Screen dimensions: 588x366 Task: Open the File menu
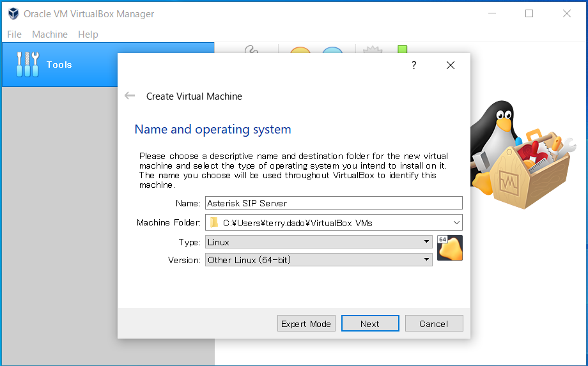(14, 34)
